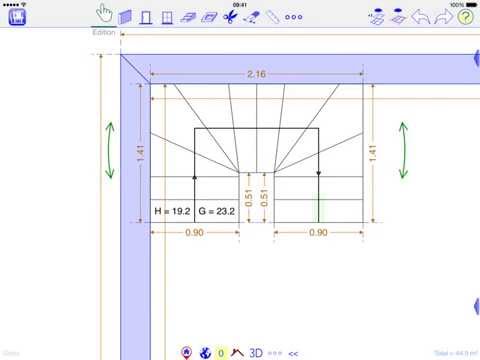
Task: Select the floor opening tool
Action: click(x=209, y=17)
